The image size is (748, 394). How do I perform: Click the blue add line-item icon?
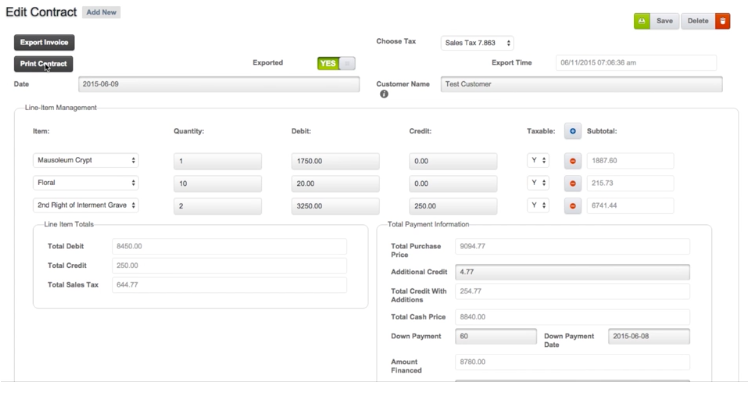click(572, 131)
